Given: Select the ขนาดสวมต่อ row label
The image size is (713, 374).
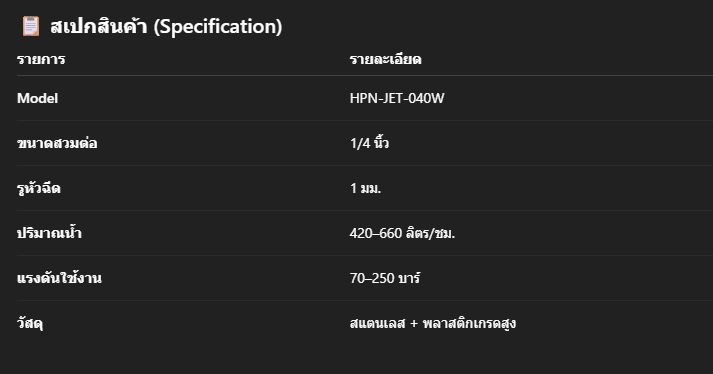Looking at the screenshot, I should [57, 143].
